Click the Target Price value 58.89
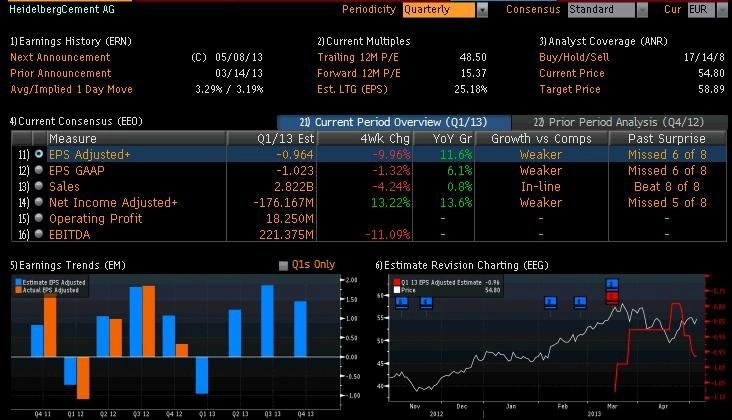Screen dimensions: 732x420 pyautogui.click(x=711, y=89)
